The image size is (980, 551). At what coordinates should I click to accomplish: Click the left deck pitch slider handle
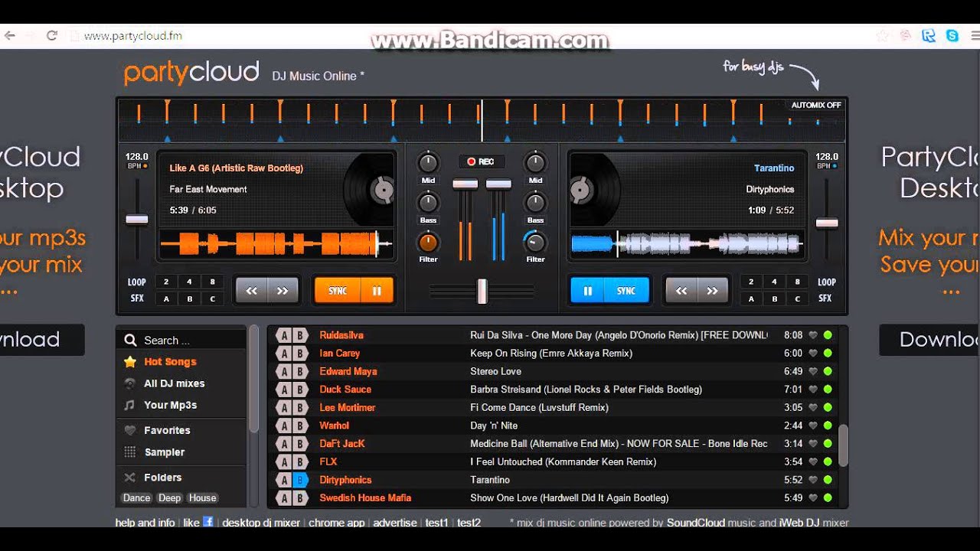coord(137,220)
